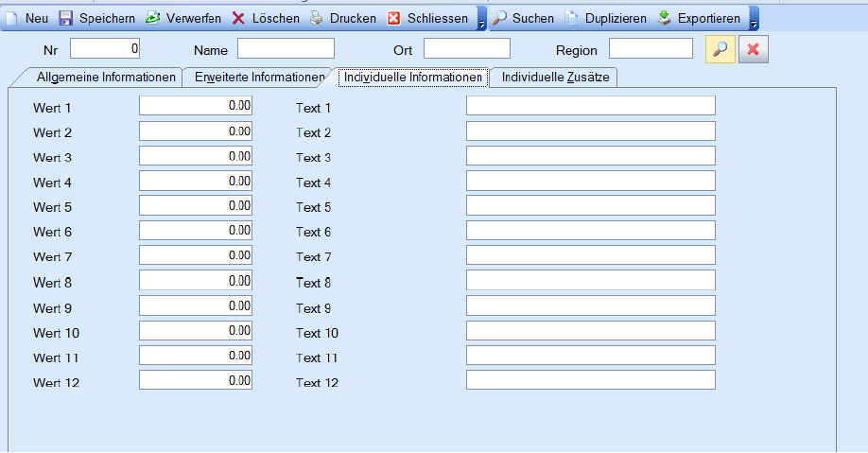Click the Wert 2 value field
The width and height of the screenshot is (868, 453).
pyautogui.click(x=196, y=131)
